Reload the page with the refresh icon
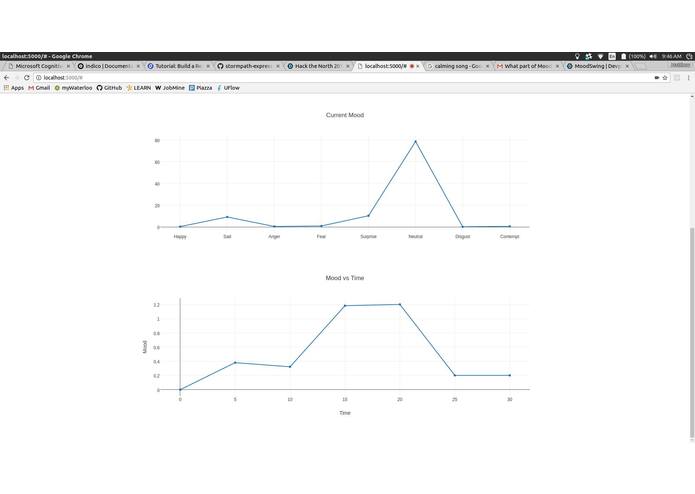 27,78
